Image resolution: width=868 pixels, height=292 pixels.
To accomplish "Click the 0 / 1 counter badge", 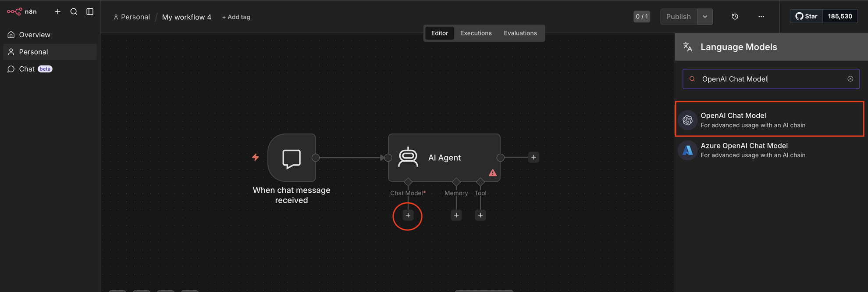I will [x=642, y=17].
